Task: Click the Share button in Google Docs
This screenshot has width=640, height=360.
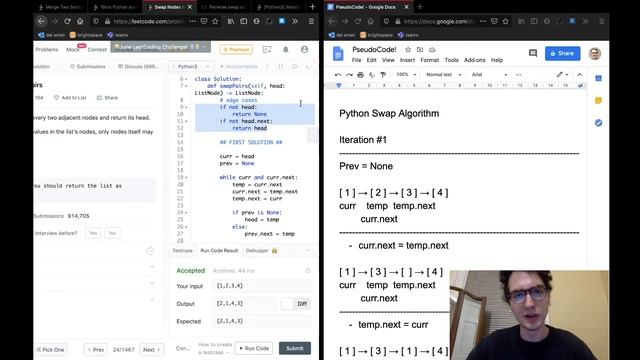Action: [x=562, y=53]
